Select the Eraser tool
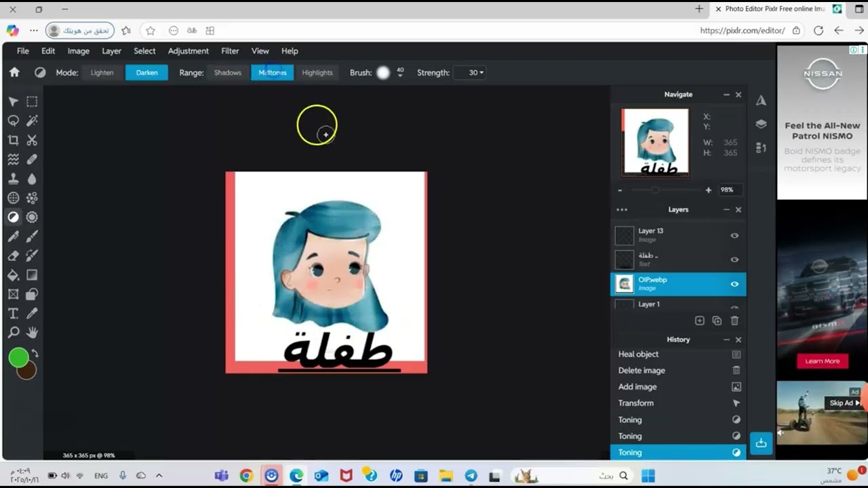Viewport: 868px width, 488px height. click(13, 256)
